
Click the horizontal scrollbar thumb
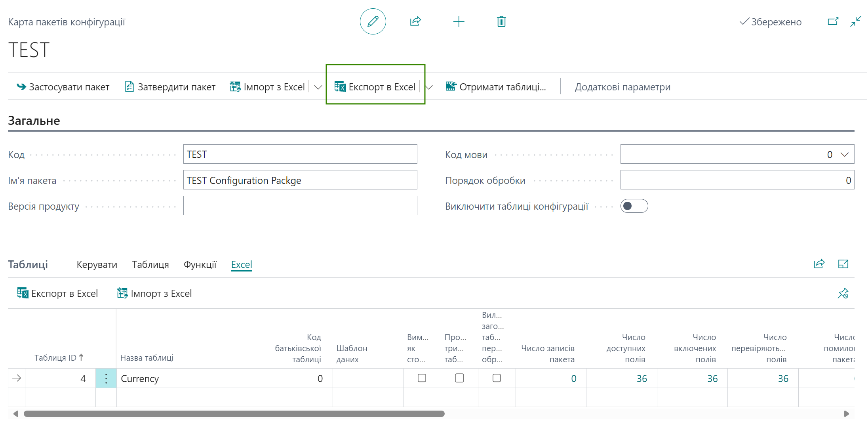(x=234, y=414)
